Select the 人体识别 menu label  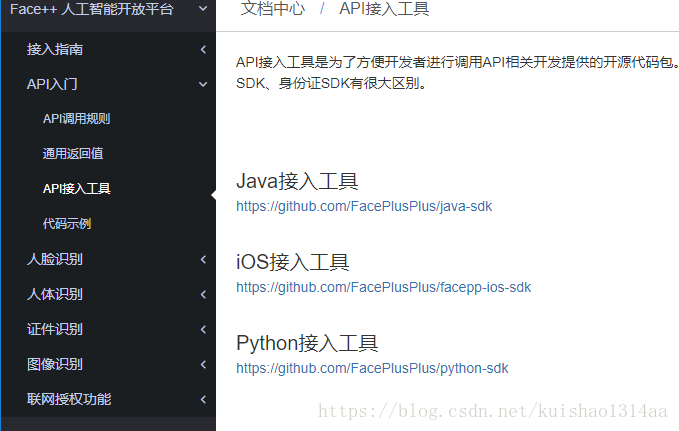click(x=55, y=294)
